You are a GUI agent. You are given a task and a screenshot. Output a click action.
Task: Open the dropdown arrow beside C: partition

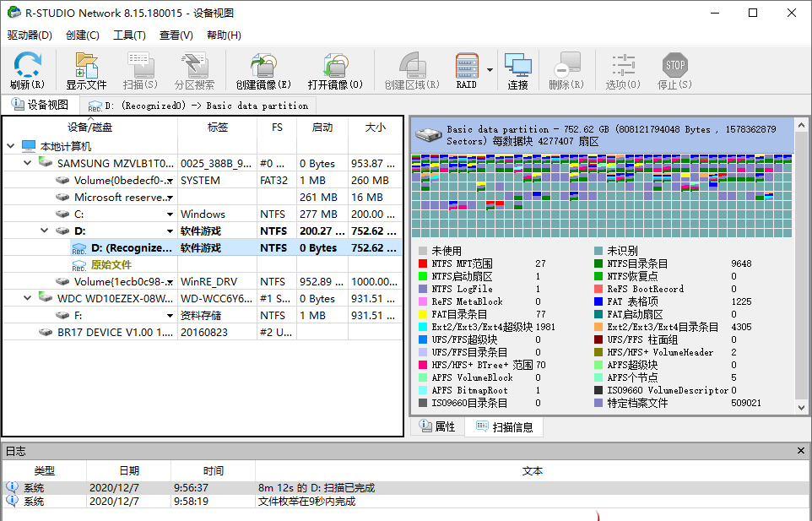coord(170,214)
